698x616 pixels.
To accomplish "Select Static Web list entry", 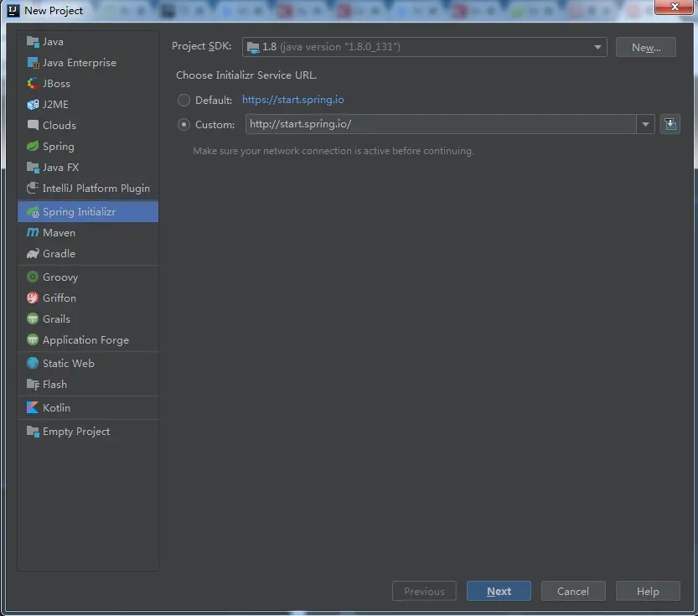I will 88,364.
